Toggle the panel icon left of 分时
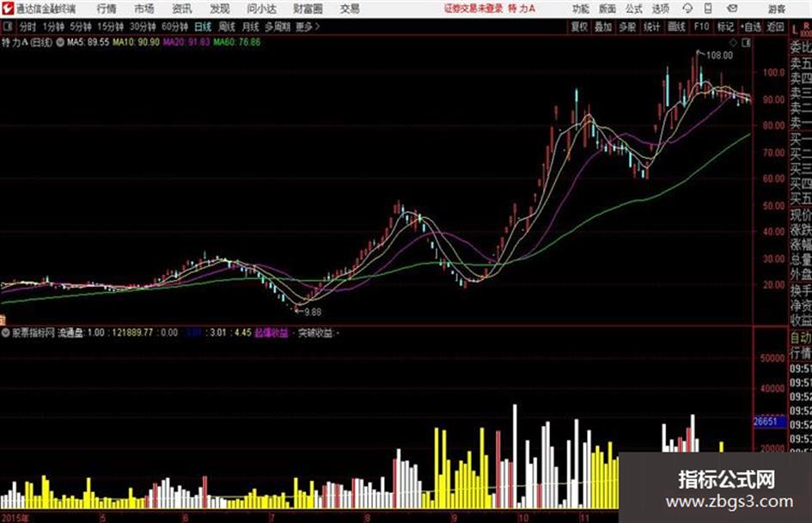812x523 pixels. tap(8, 26)
